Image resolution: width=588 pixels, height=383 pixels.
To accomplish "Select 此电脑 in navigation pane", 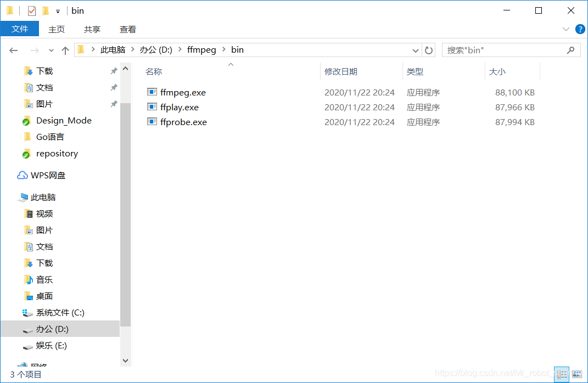I will (x=43, y=197).
